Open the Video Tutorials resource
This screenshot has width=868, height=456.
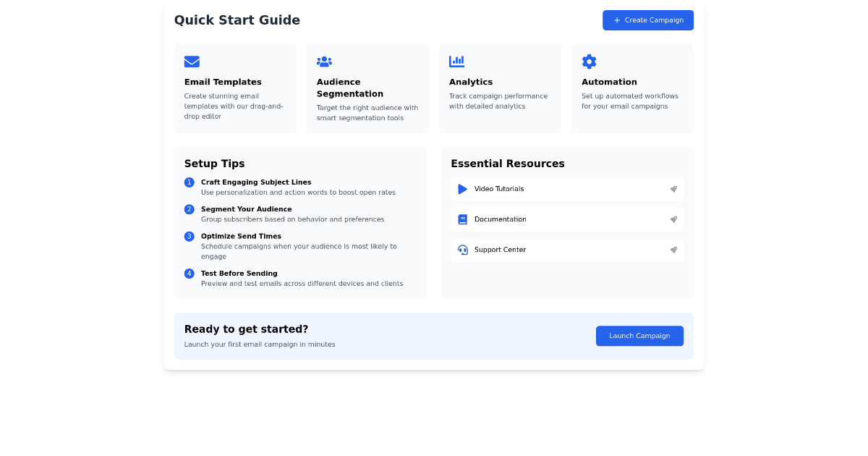[x=566, y=189]
